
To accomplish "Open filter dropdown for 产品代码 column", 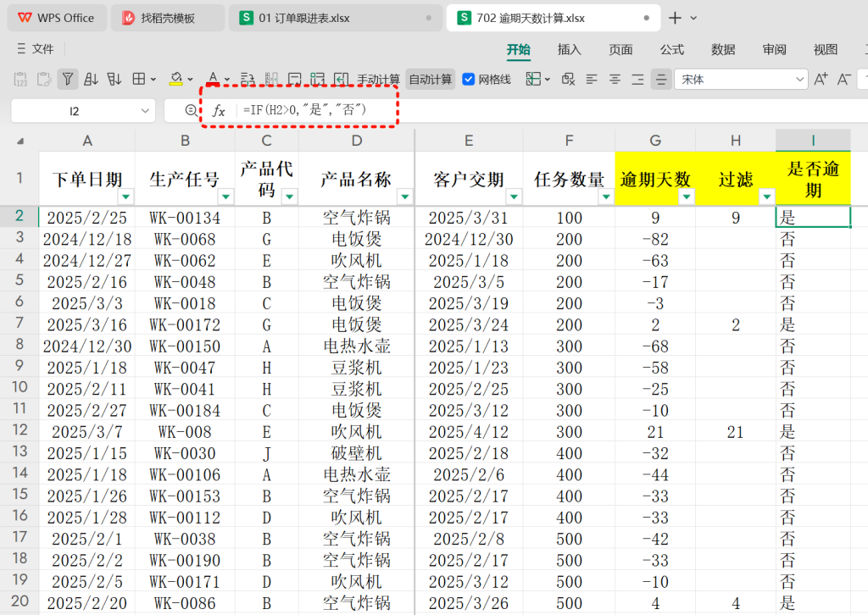I will coord(290,197).
